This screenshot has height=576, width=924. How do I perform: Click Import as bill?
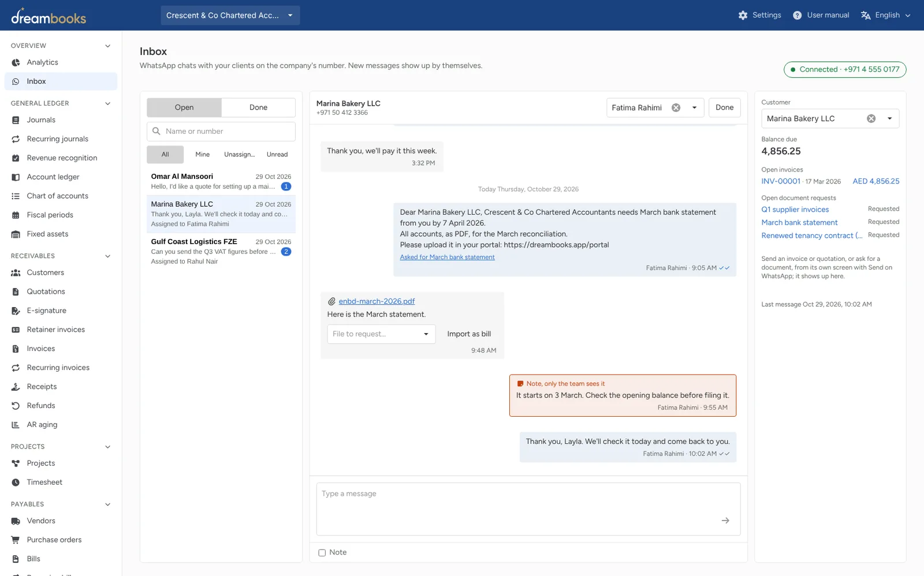469,334
